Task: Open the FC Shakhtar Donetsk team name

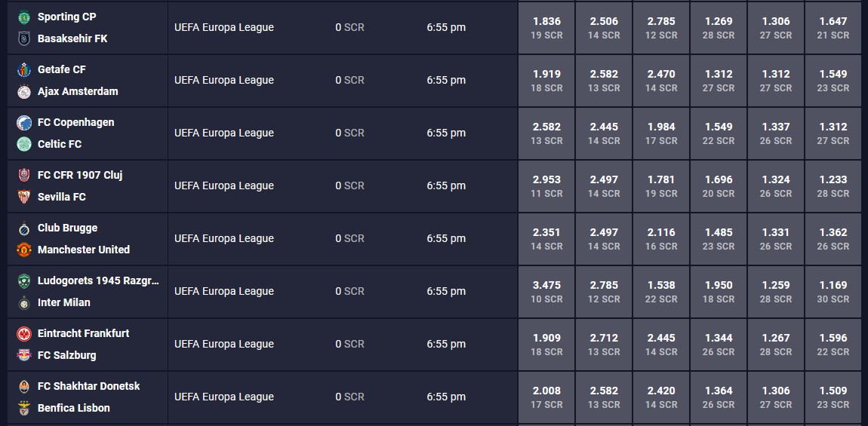Action: tap(88, 386)
